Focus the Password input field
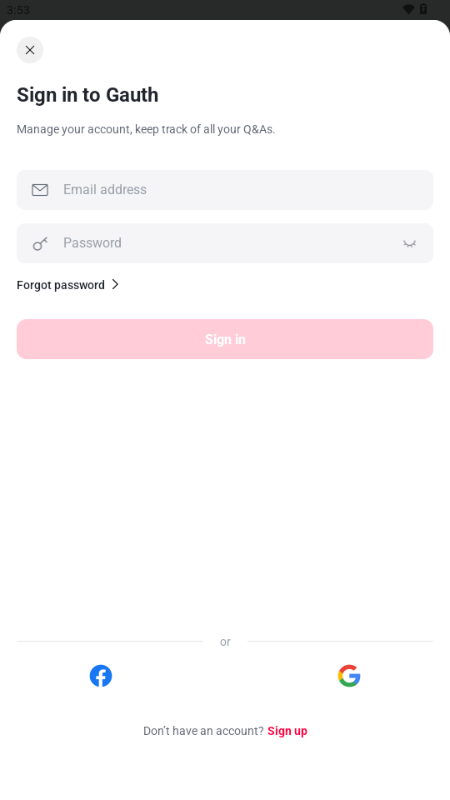The image size is (450, 800). 225,243
